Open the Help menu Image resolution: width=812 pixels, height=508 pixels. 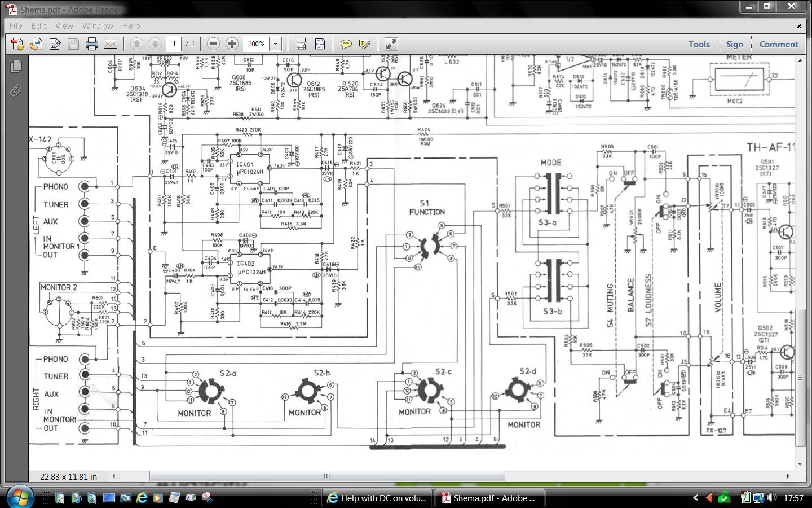pyautogui.click(x=131, y=26)
